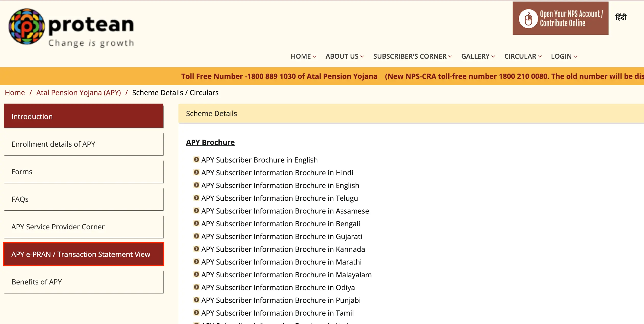This screenshot has height=324, width=644.
Task: Click bullet icon beside Brochure in Hindi
Action: 196,172
